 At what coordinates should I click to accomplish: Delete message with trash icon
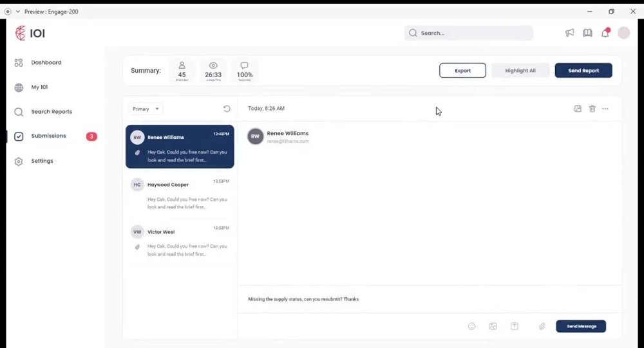[592, 109]
